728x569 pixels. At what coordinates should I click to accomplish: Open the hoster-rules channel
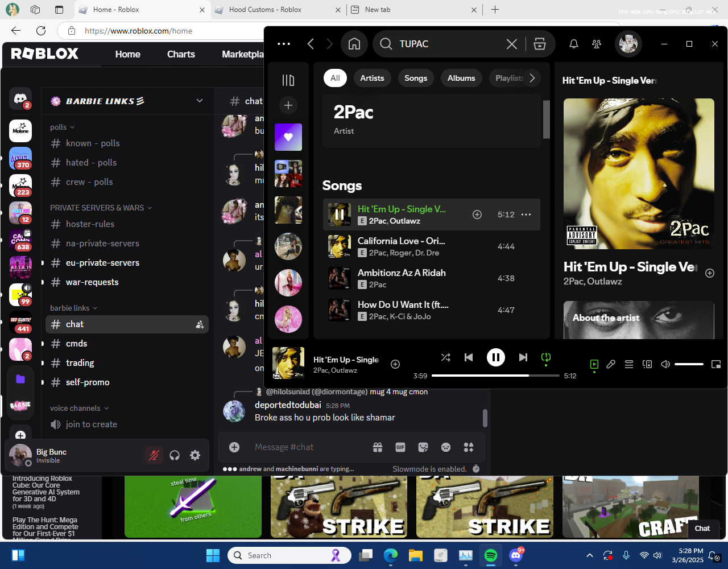(127, 224)
